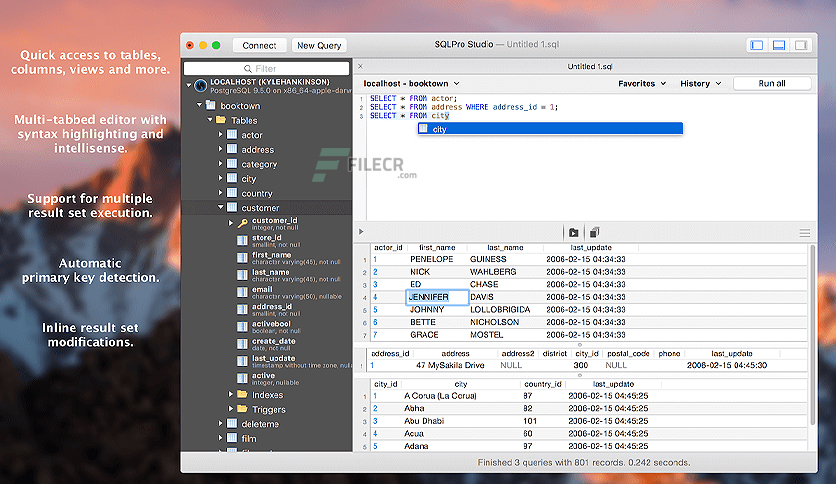Click the customer table icon
Screen dimensions: 836x484
pos(232,207)
